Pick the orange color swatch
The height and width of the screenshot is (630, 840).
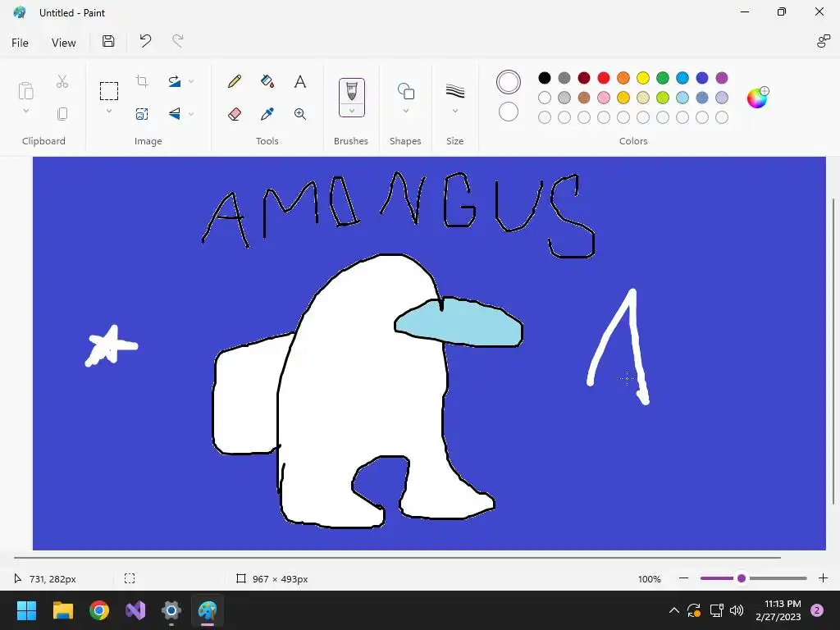point(623,78)
